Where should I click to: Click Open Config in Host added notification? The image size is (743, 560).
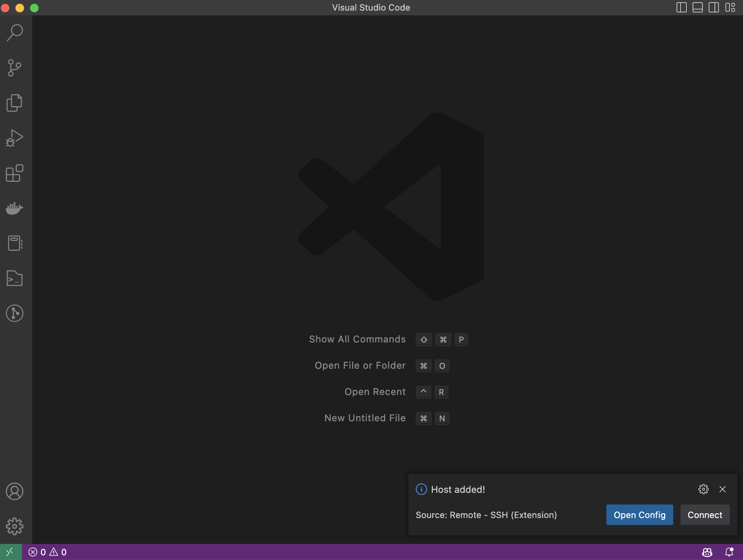[640, 515]
